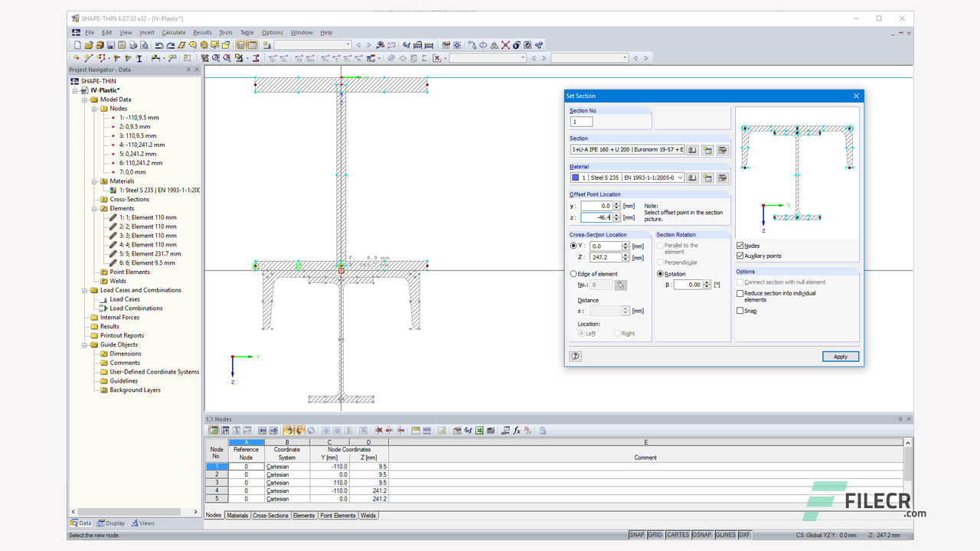Click the Excel export icon in table toolbar
The height and width of the screenshot is (551, 980).
click(x=479, y=431)
